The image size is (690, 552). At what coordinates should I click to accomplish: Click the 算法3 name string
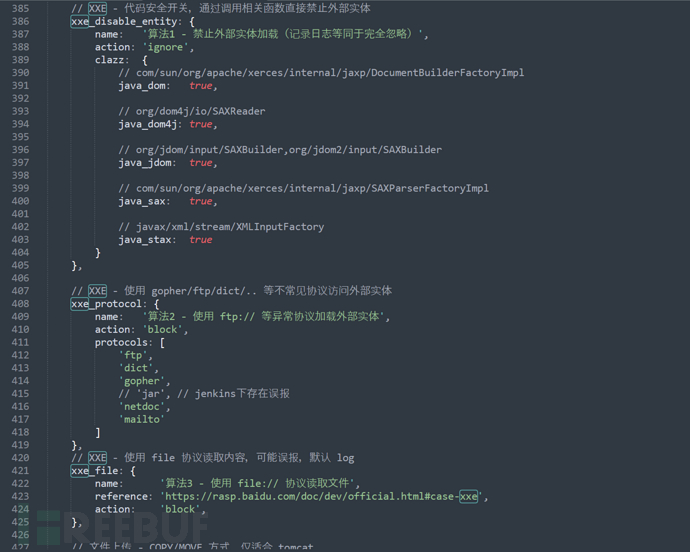pos(257,484)
